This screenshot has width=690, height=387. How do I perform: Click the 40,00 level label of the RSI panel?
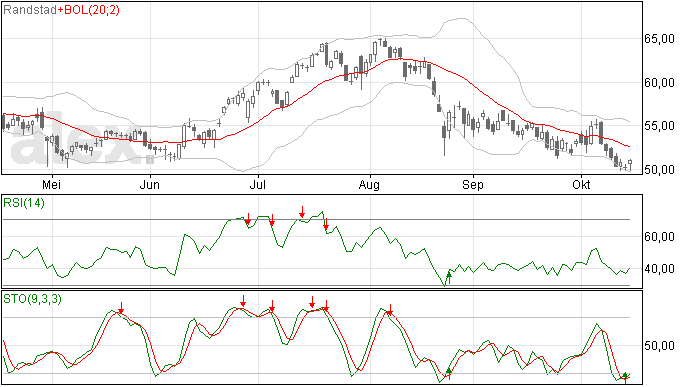(x=659, y=269)
